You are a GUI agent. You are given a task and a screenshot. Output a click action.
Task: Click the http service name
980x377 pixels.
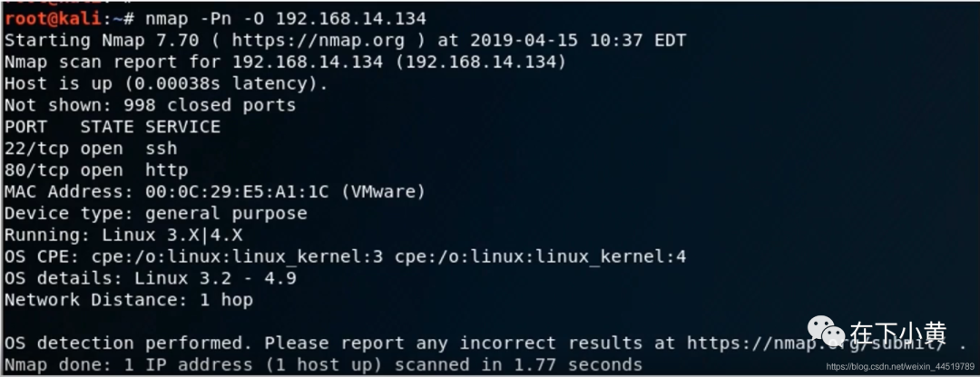167,169
